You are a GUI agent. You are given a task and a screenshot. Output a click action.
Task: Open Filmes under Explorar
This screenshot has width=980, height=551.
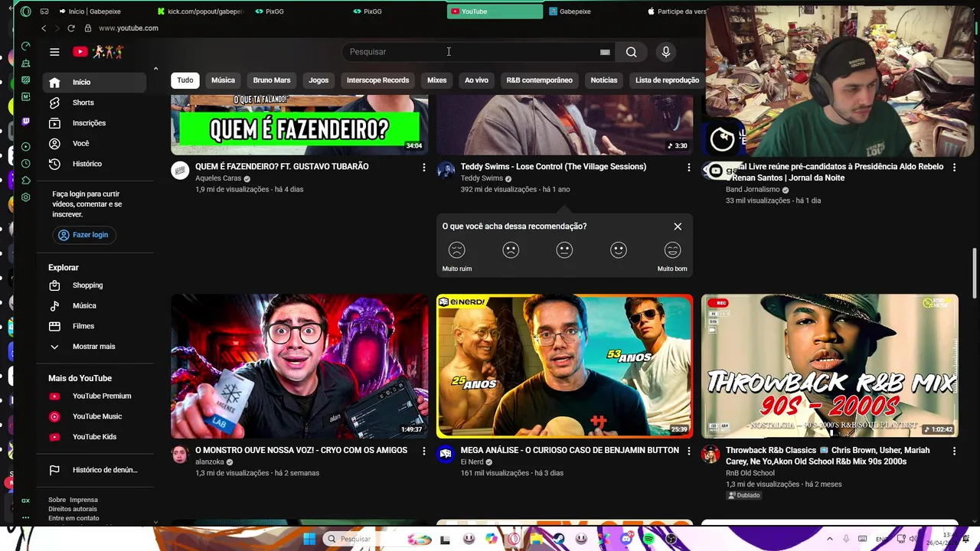(x=94, y=326)
